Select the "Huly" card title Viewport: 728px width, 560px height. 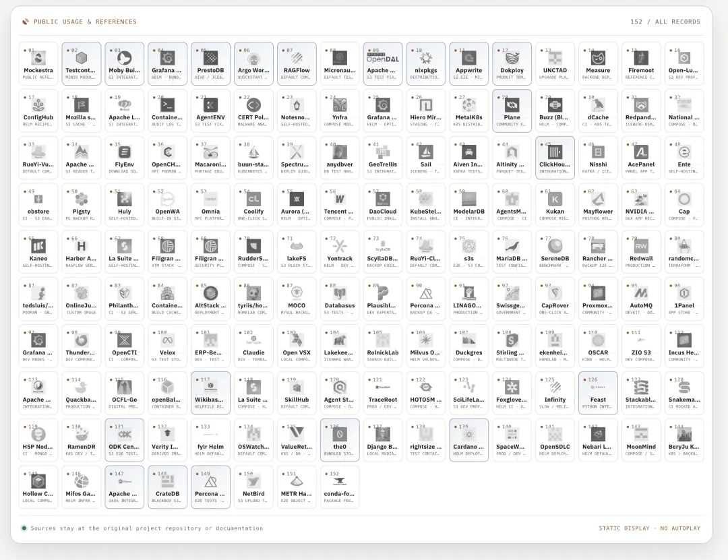(125, 212)
